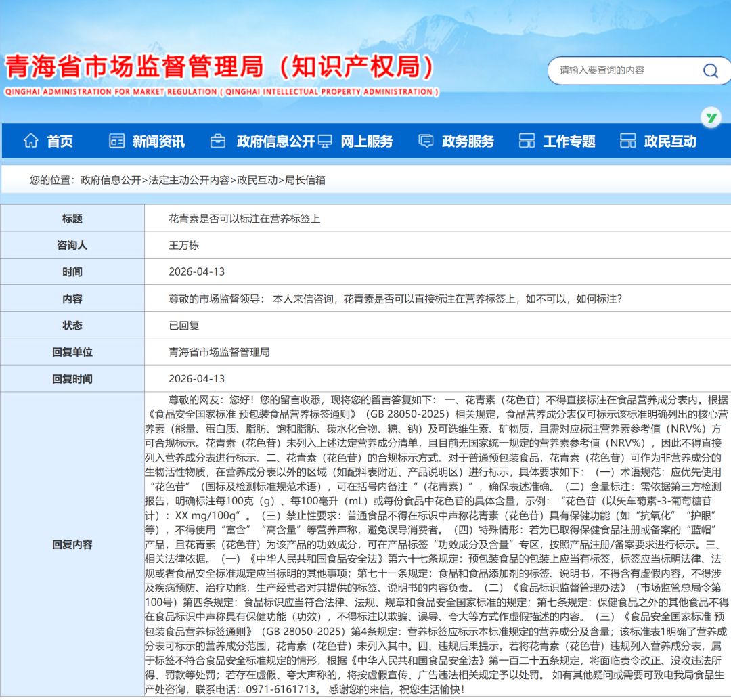731x700 pixels.
Task: Click the home icon beside 首页
Action: 30,140
